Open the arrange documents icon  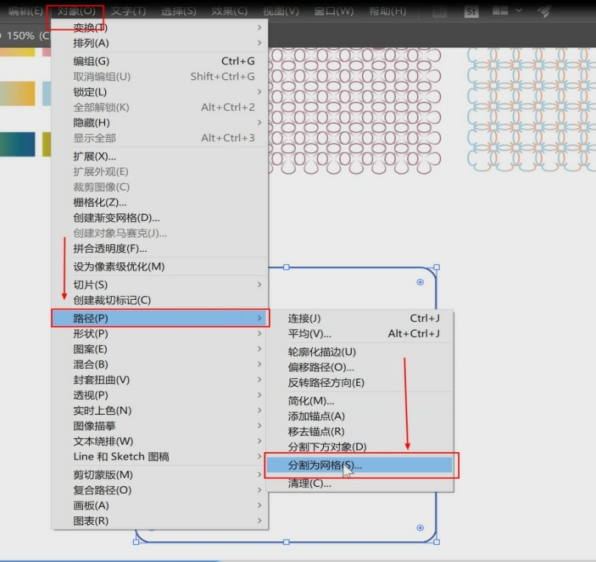(500, 11)
